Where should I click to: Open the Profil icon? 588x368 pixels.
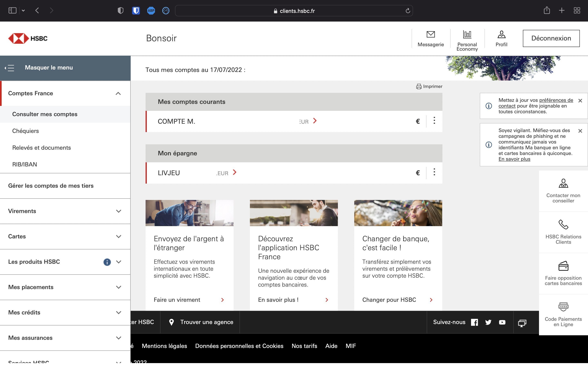point(501,34)
